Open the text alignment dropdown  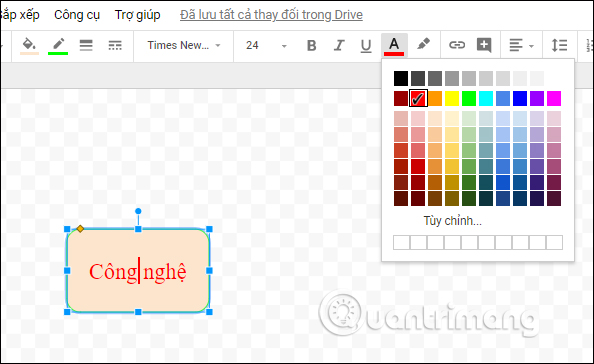pyautogui.click(x=521, y=45)
